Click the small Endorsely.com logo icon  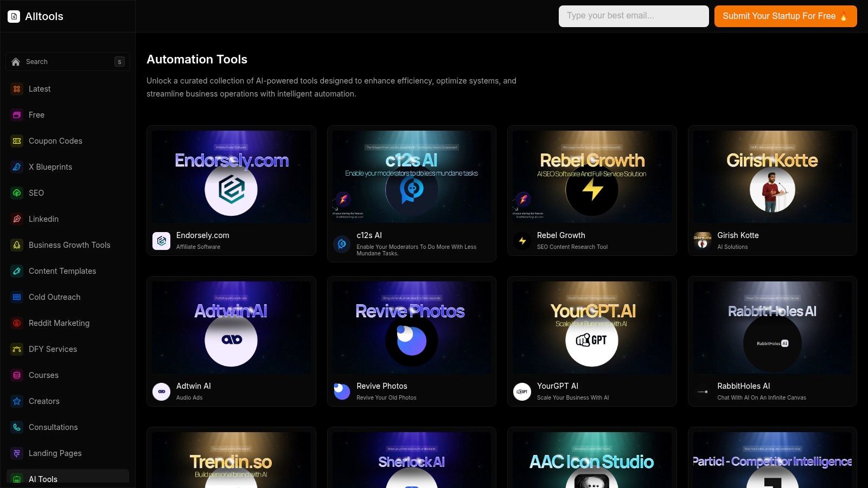click(x=161, y=241)
